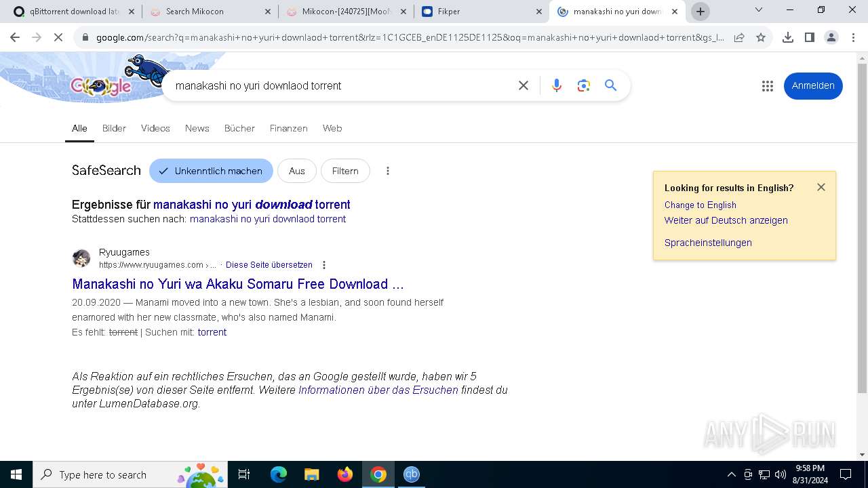The width and height of the screenshot is (868, 488).
Task: Turn SafeSearch off with Aus
Action: (297, 171)
